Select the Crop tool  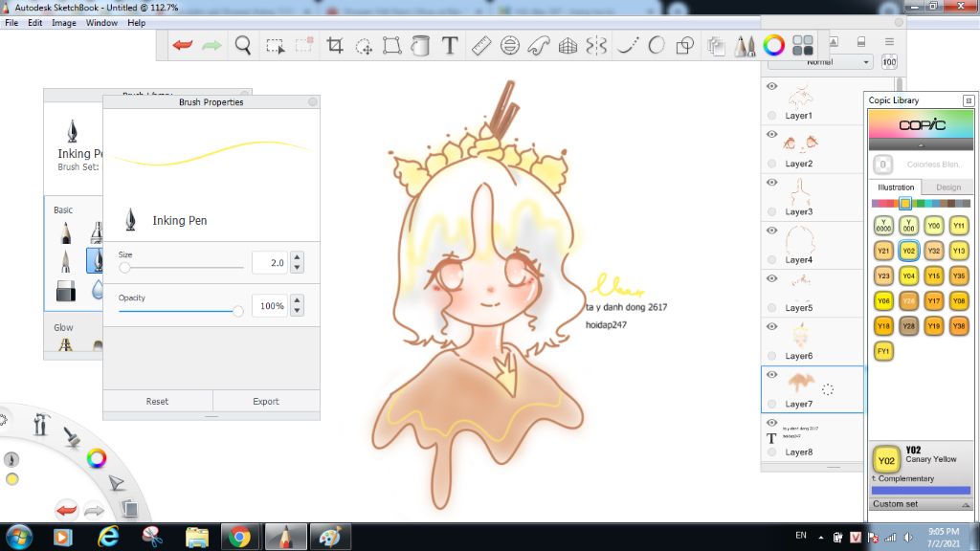[334, 45]
